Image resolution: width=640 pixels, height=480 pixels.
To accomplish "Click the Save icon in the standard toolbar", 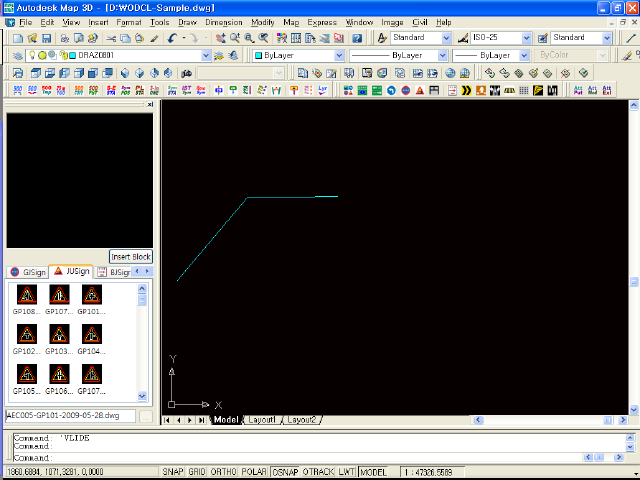I will point(47,38).
